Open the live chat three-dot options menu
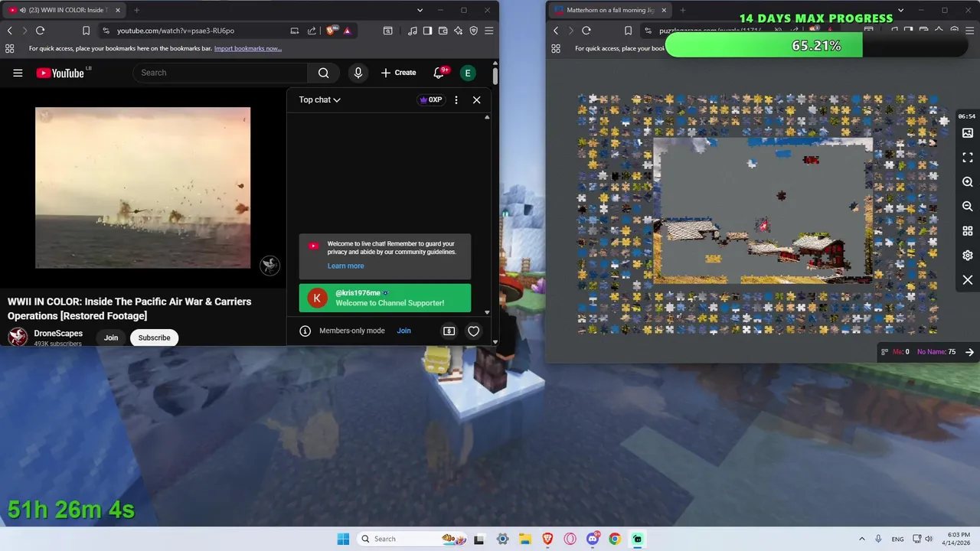980x551 pixels. (456, 99)
